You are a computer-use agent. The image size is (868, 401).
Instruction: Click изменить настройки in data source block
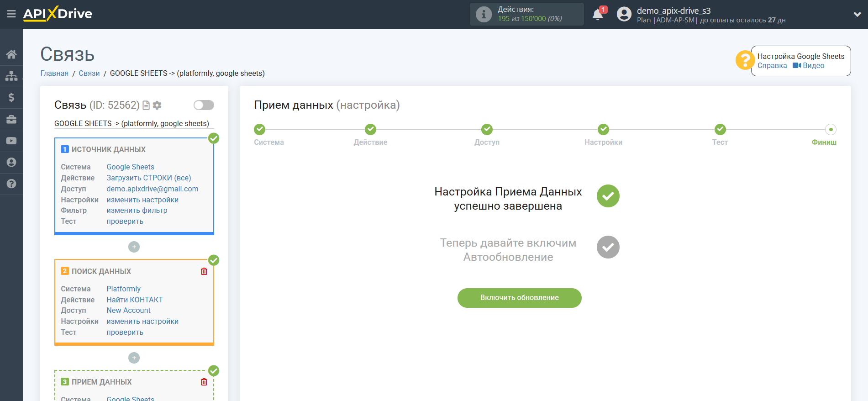(x=142, y=200)
